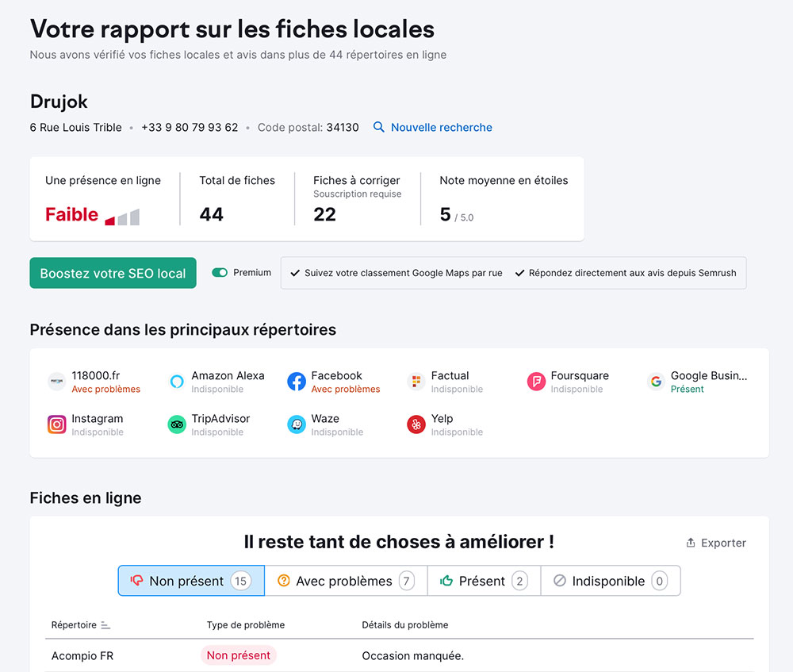Click the Note moyenne en étoiles rating 5
The width and height of the screenshot is (793, 672).
pos(445,214)
